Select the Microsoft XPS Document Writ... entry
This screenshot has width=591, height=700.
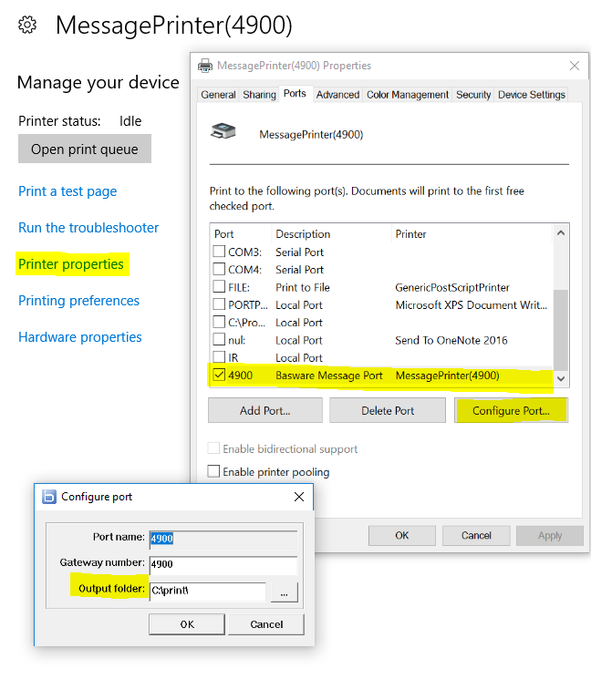coord(471,305)
